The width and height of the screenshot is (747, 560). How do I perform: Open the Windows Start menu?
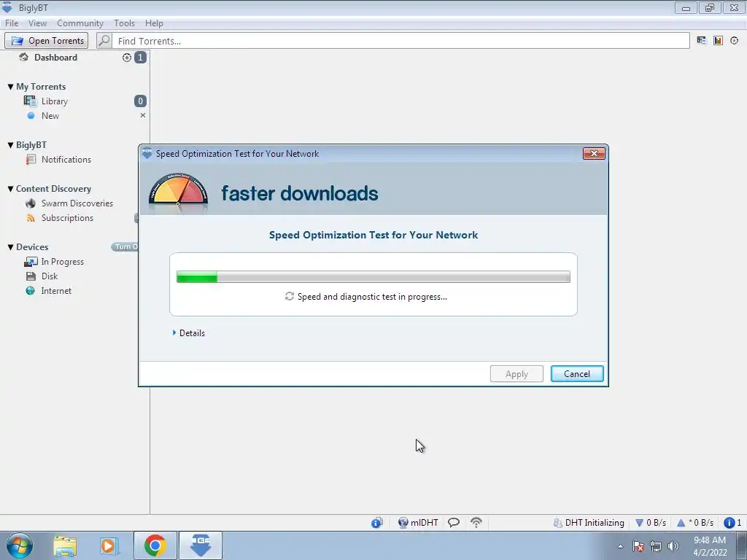point(19,545)
